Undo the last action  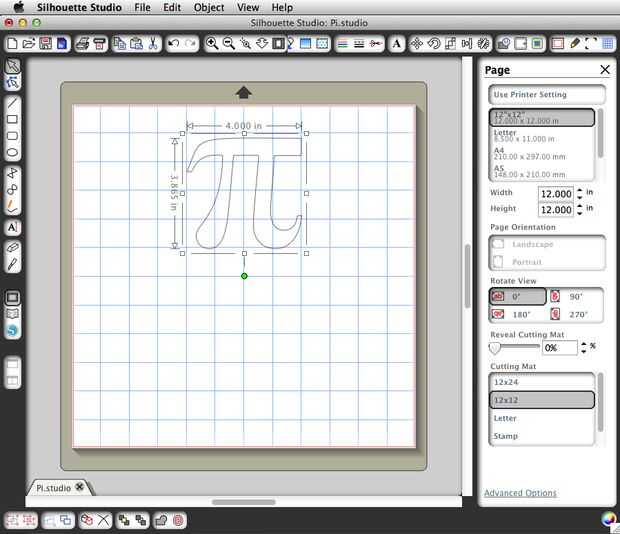coord(174,43)
